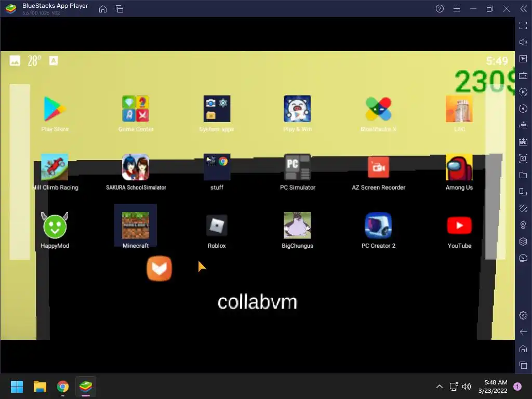This screenshot has height=399, width=532.
Task: Open SAKURA SchoolSimulator app
Action: click(136, 167)
